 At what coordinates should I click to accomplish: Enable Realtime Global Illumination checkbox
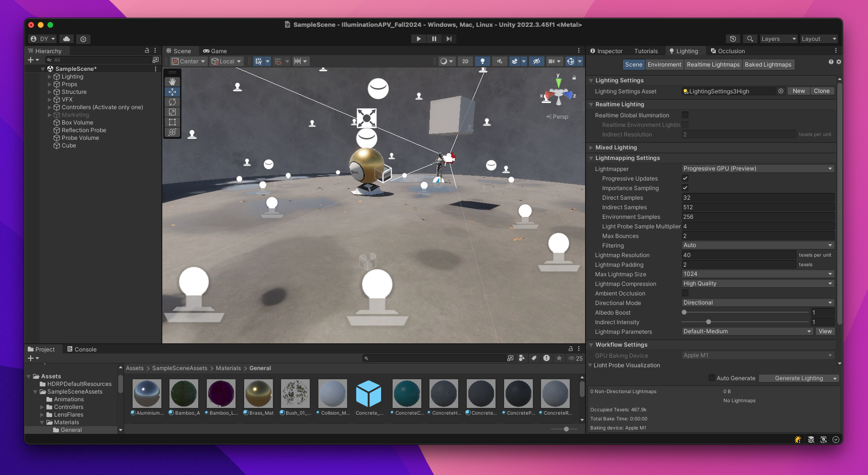tap(685, 115)
